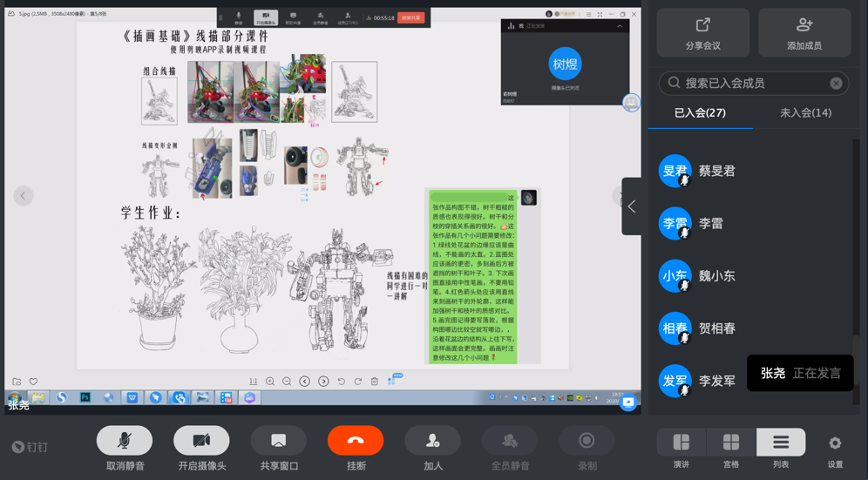Screen dimensions: 868x480
Task: Switch to 演讲 presentation layout
Action: click(x=682, y=443)
